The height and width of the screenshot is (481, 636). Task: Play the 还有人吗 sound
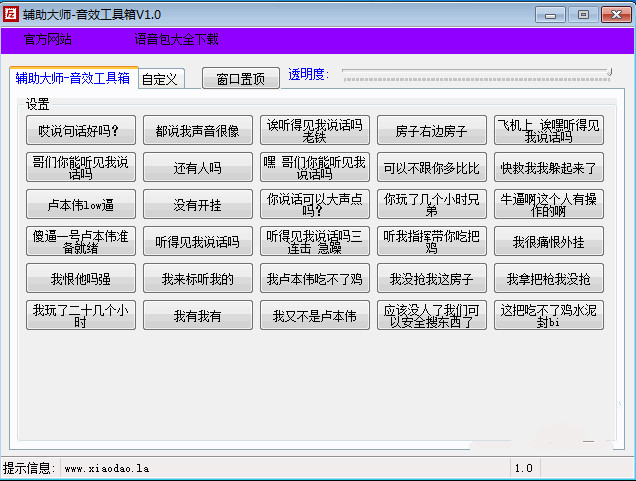(198, 167)
